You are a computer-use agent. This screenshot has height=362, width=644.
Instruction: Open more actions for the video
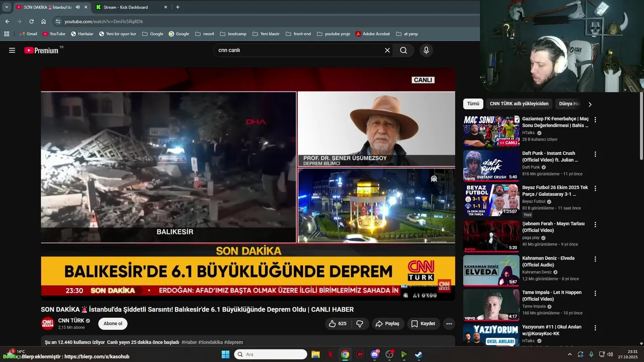tap(449, 324)
